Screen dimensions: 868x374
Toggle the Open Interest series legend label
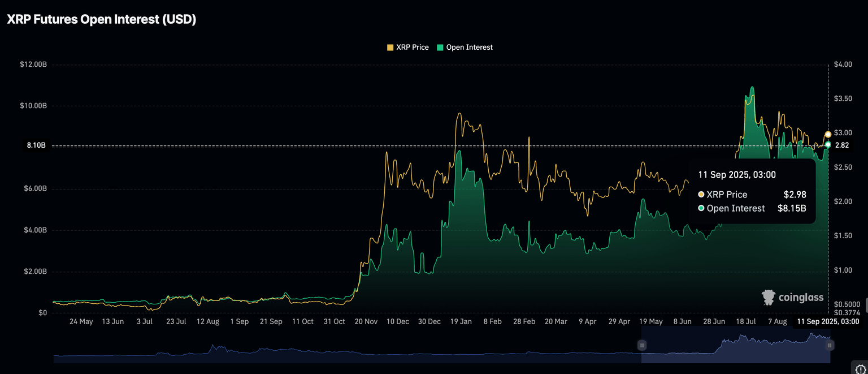[469, 48]
